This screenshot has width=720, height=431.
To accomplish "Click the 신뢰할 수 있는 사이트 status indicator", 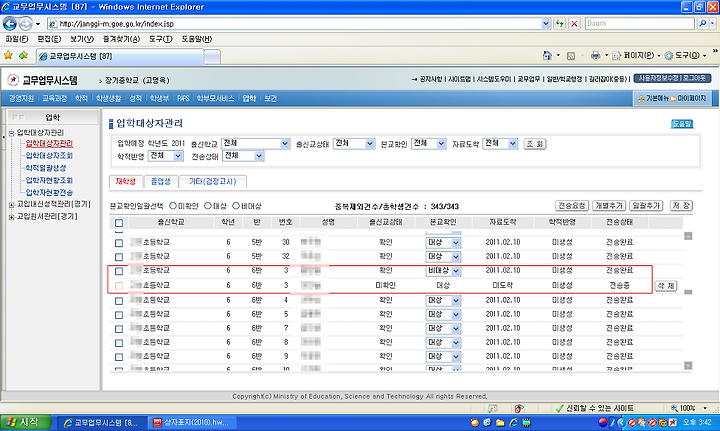I will pos(595,408).
